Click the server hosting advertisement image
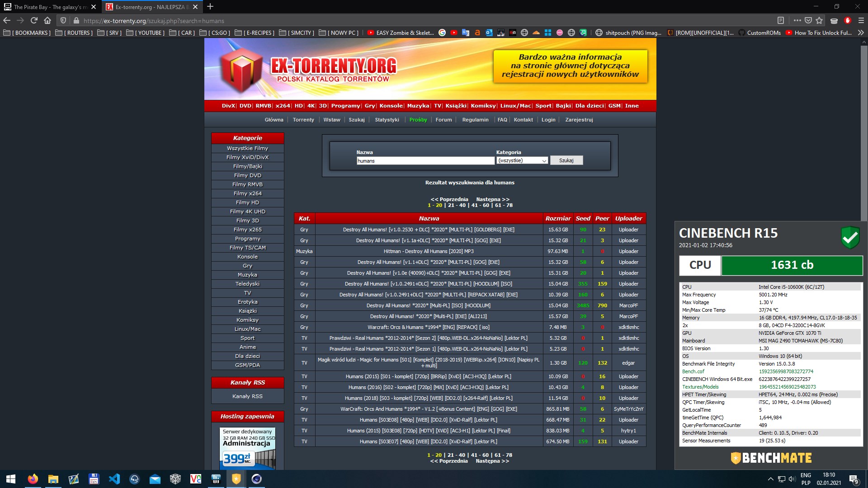The width and height of the screenshot is (868, 488). click(247, 448)
